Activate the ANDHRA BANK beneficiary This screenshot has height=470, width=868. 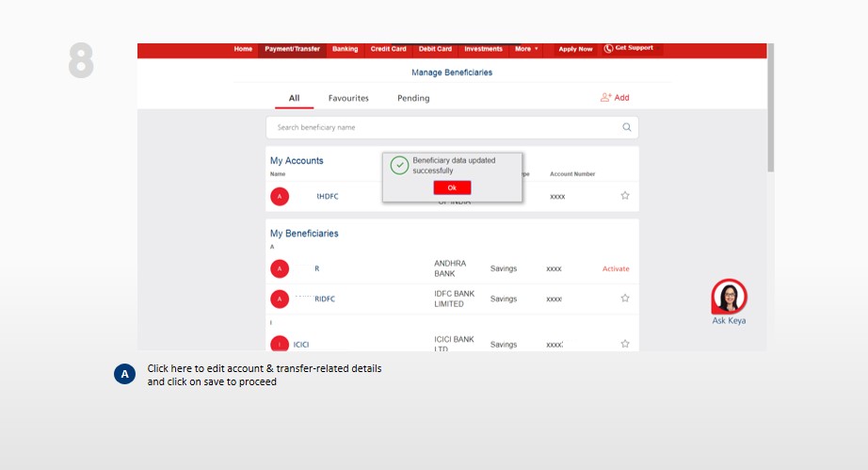pos(616,268)
